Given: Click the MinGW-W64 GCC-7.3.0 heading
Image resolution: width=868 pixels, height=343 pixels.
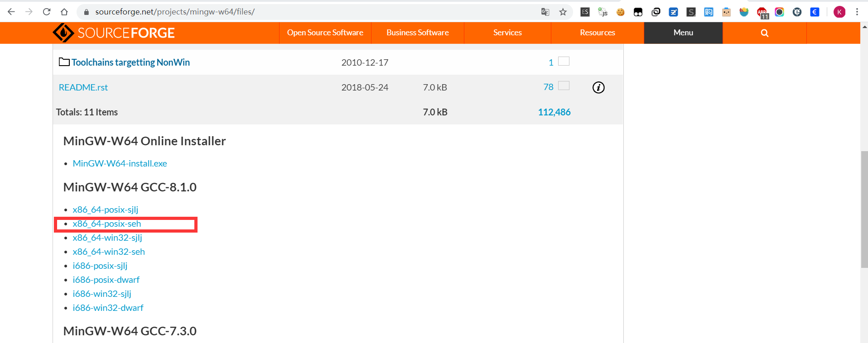Looking at the screenshot, I should pos(130,331).
